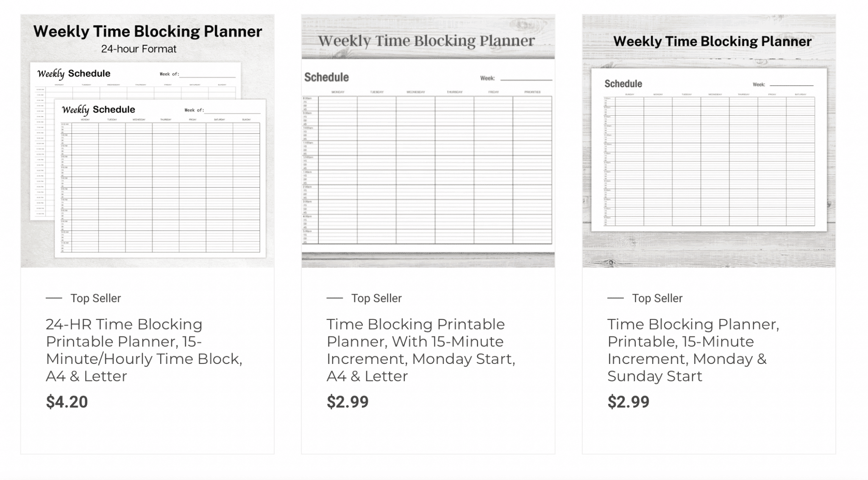Open the Monday Start, A4 & Letter planner title
The height and width of the screenshot is (480, 868).
[420, 350]
